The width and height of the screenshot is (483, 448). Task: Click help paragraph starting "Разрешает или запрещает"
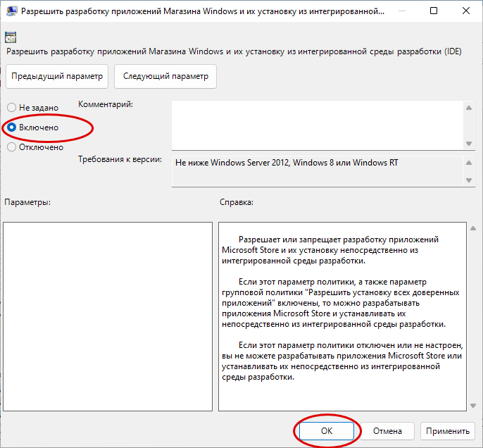point(330,250)
